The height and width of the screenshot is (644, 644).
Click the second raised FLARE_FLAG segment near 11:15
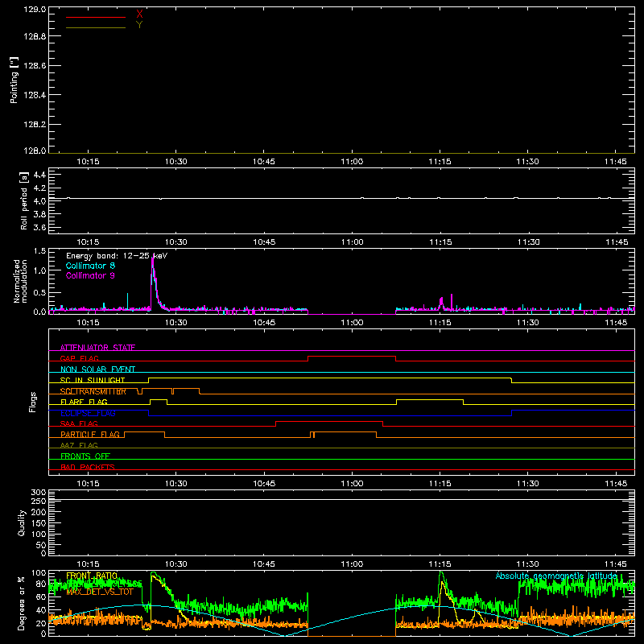click(430, 399)
